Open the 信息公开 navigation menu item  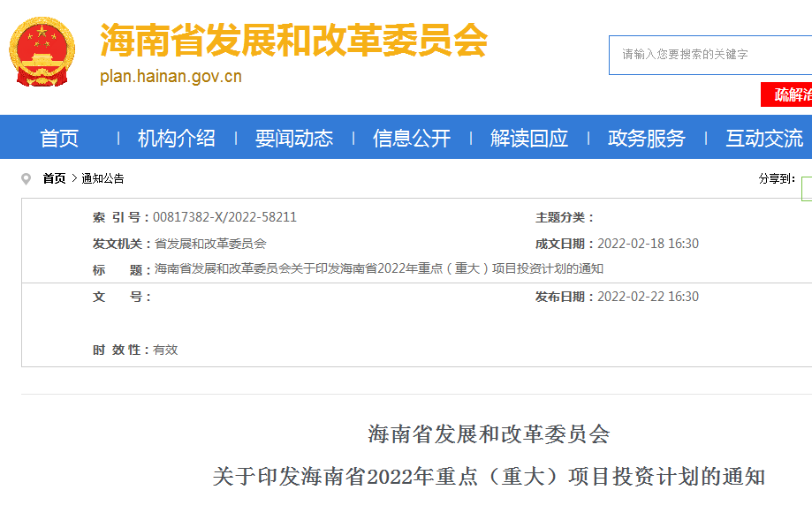point(412,138)
